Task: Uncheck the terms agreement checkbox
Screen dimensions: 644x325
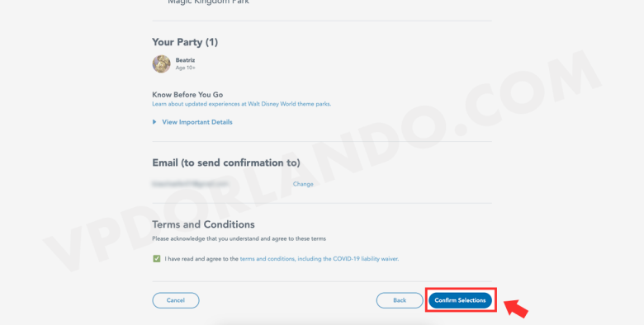Action: coord(157,258)
